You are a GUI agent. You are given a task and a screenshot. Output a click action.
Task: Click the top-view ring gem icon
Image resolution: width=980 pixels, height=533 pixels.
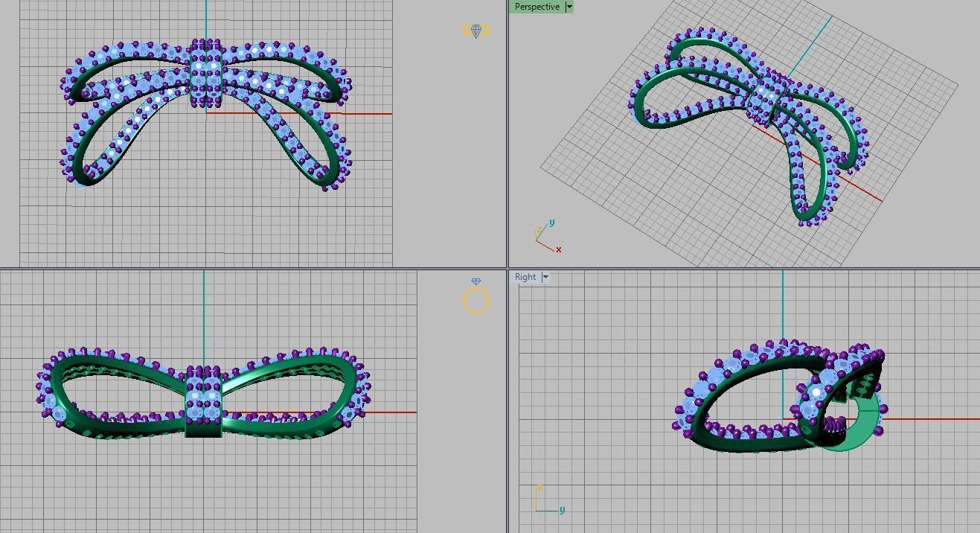tap(476, 31)
